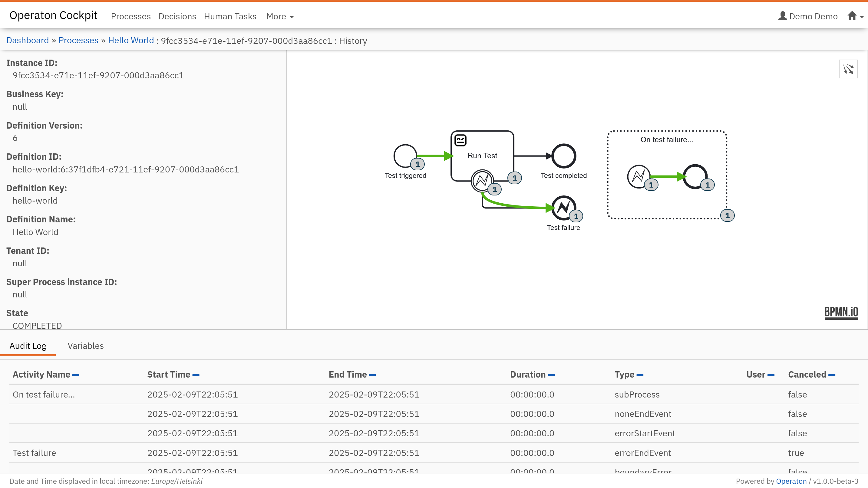The image size is (868, 488).
Task: Click the robot icon in Run Test
Action: coord(460,140)
